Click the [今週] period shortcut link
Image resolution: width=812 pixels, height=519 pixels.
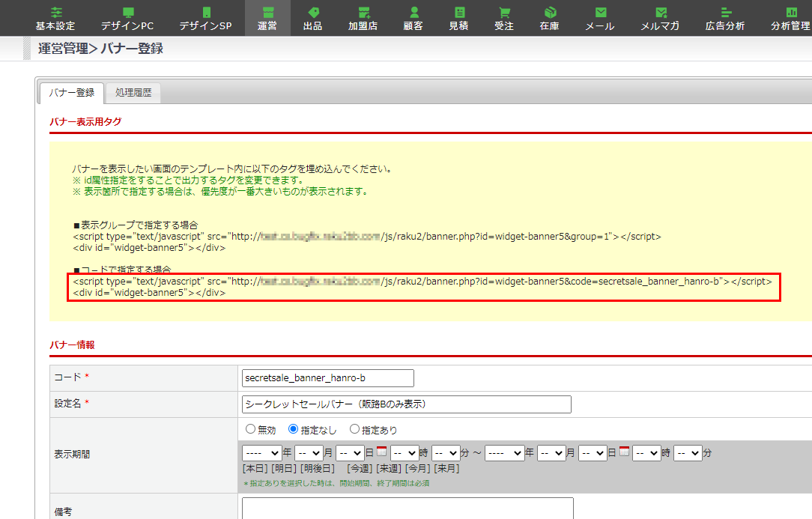pos(360,469)
